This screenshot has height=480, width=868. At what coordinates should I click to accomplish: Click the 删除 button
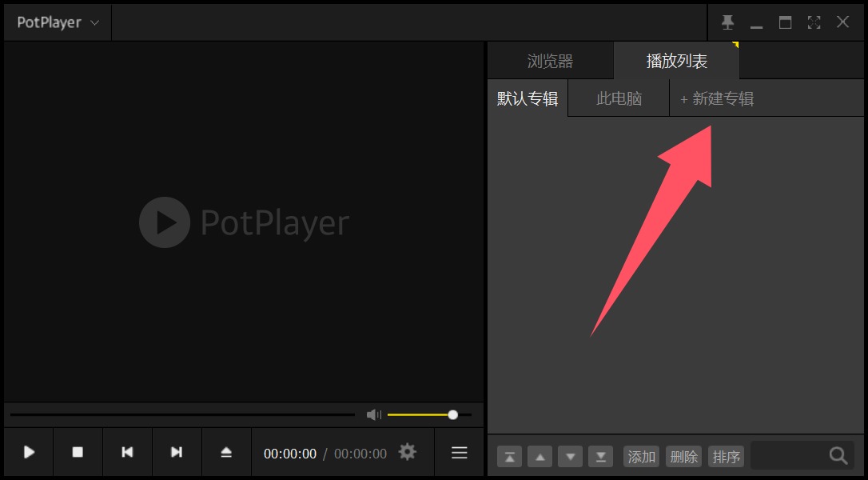[683, 457]
